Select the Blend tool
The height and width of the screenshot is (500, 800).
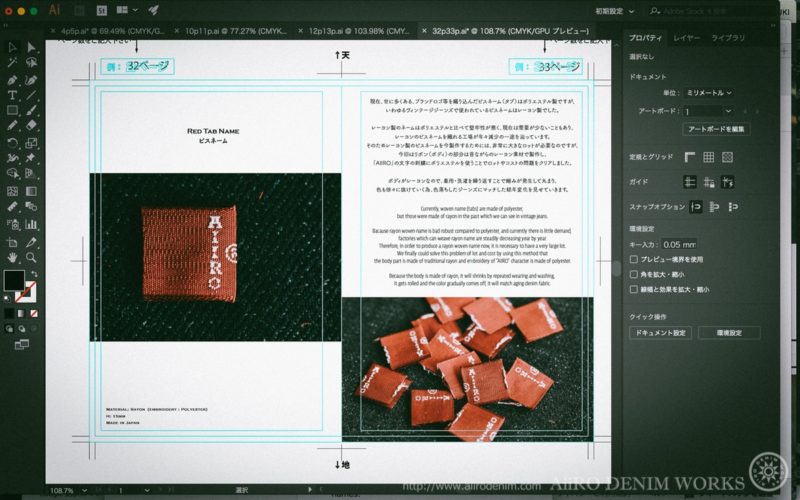31,207
